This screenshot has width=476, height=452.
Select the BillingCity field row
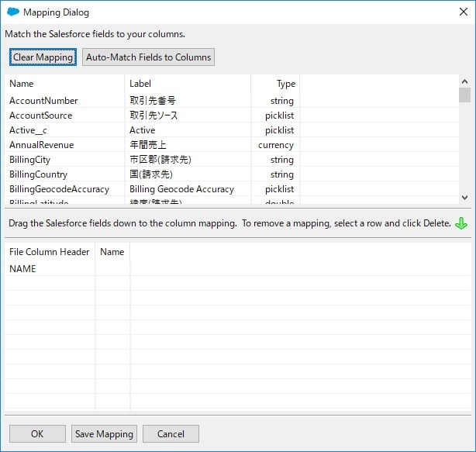[32, 160]
